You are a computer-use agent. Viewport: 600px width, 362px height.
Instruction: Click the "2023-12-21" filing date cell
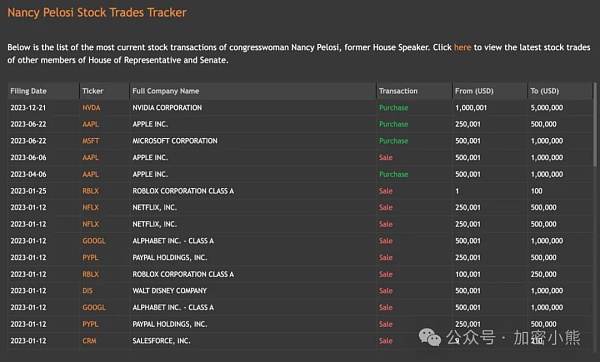pos(28,108)
